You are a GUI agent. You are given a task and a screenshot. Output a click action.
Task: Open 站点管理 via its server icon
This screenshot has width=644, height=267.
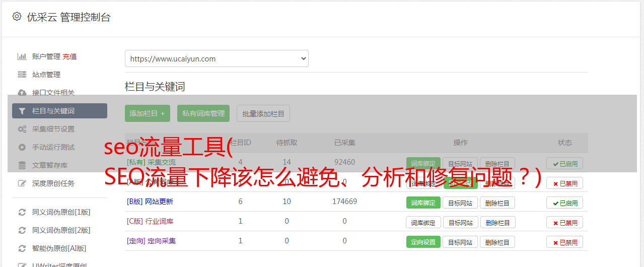[22, 75]
